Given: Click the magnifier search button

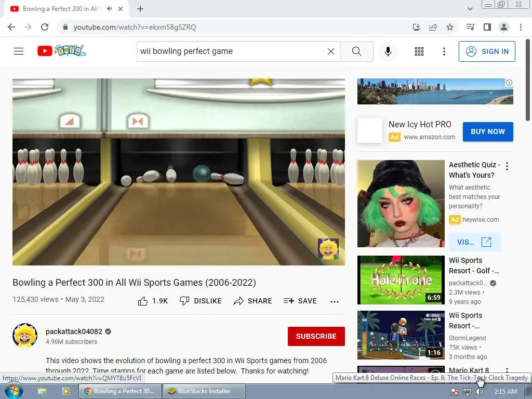Looking at the screenshot, I should [x=356, y=51].
